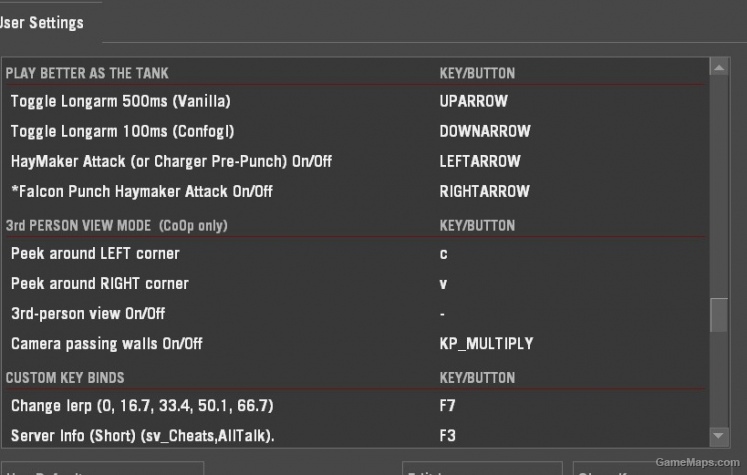The height and width of the screenshot is (475, 747).
Task: Click the Play Better As The Tank header
Action: tap(87, 73)
